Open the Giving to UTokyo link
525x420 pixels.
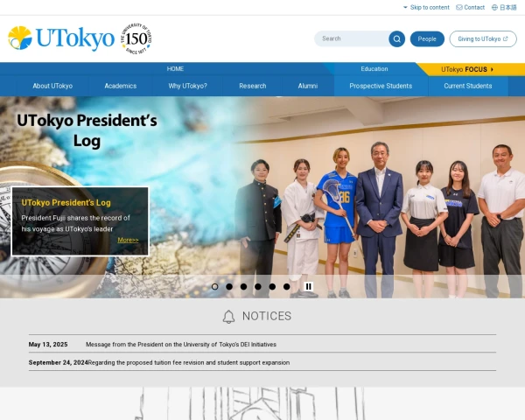coord(483,38)
